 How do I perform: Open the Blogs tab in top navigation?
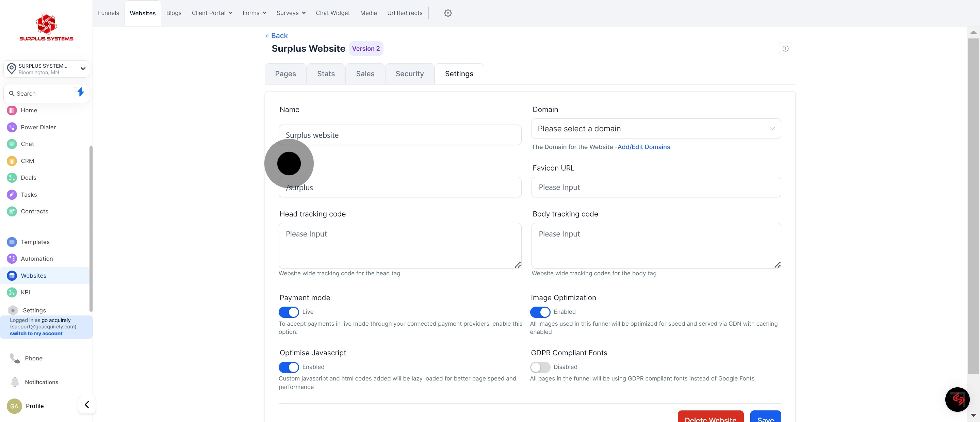pyautogui.click(x=174, y=13)
